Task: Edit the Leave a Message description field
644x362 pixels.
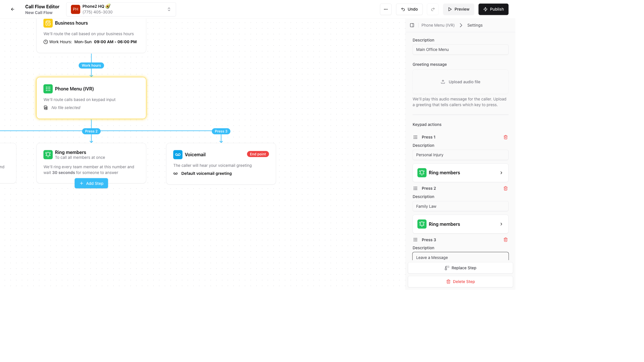Action: click(x=460, y=256)
